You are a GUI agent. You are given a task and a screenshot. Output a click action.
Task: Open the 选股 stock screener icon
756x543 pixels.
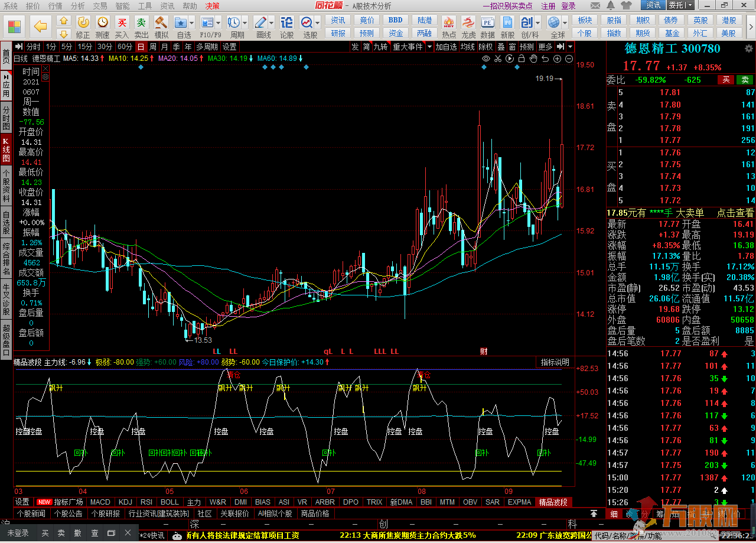click(x=307, y=22)
